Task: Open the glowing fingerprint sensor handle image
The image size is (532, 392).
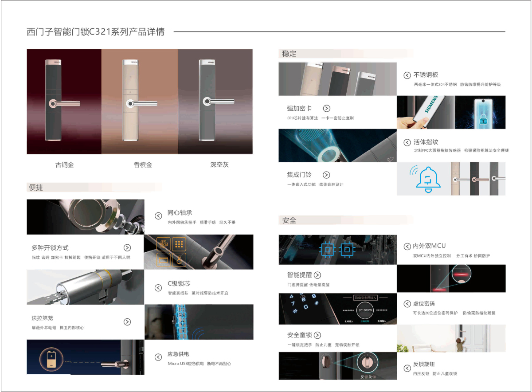Action: 338,145
